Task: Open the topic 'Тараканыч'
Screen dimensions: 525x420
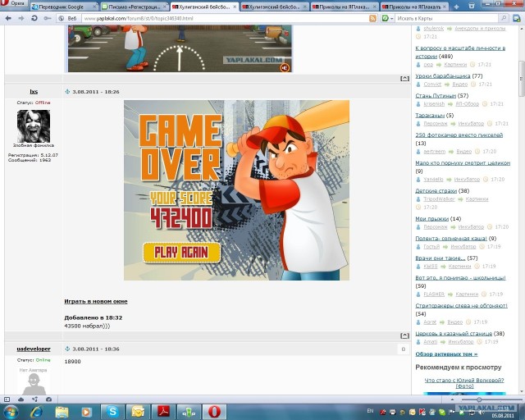Action: coord(430,115)
